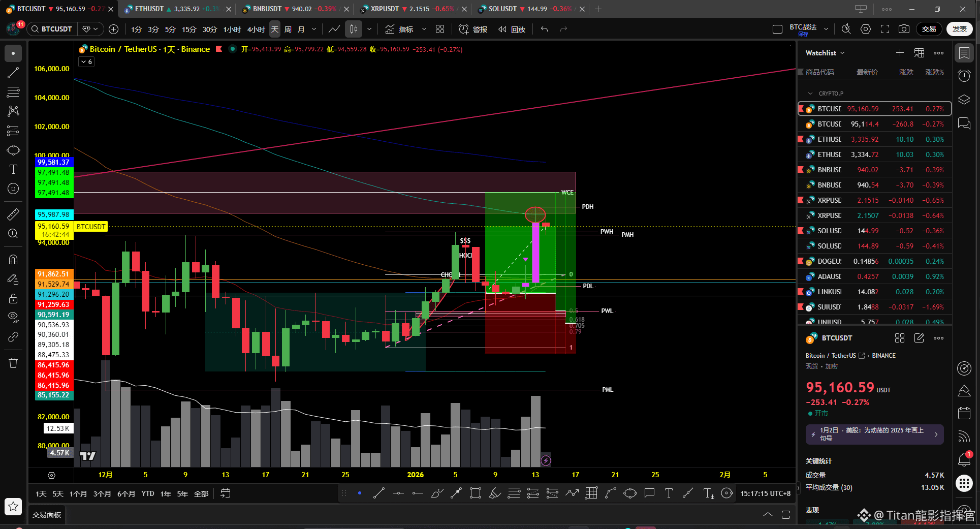
Task: Create an alert with 警报 button
Action: pos(473,29)
